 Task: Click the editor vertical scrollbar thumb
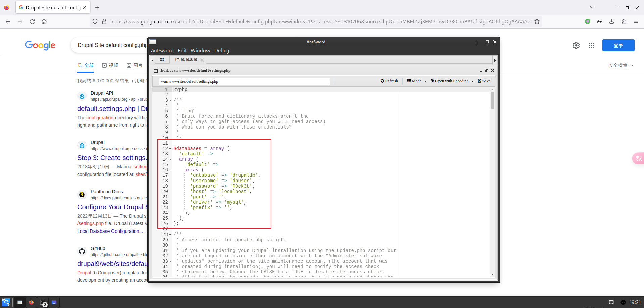click(492, 101)
